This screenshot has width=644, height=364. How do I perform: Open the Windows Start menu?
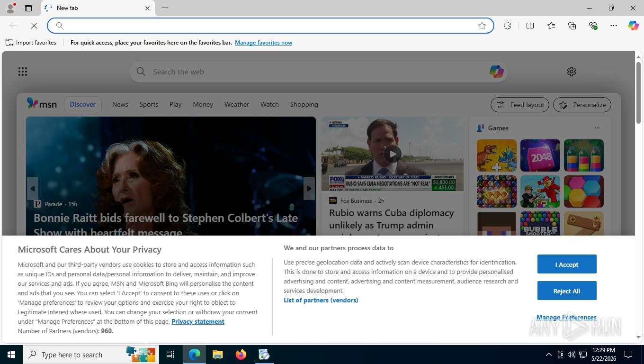[x=11, y=355]
